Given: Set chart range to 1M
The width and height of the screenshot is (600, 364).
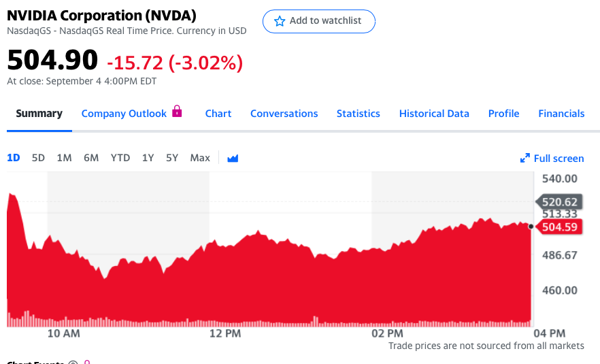Looking at the screenshot, I should tap(64, 158).
